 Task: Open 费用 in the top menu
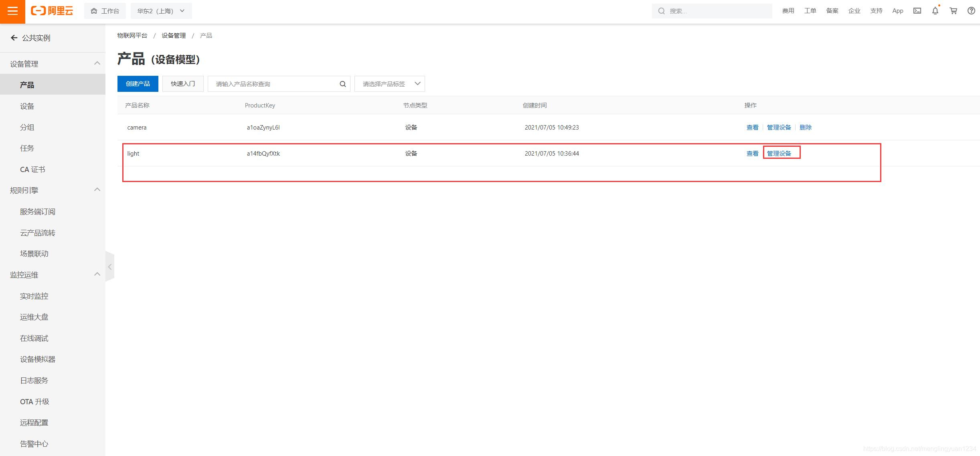(788, 11)
